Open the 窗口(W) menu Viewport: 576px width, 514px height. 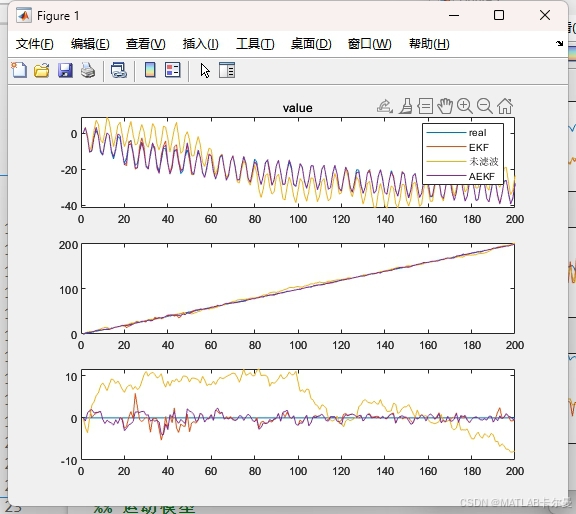click(x=370, y=44)
